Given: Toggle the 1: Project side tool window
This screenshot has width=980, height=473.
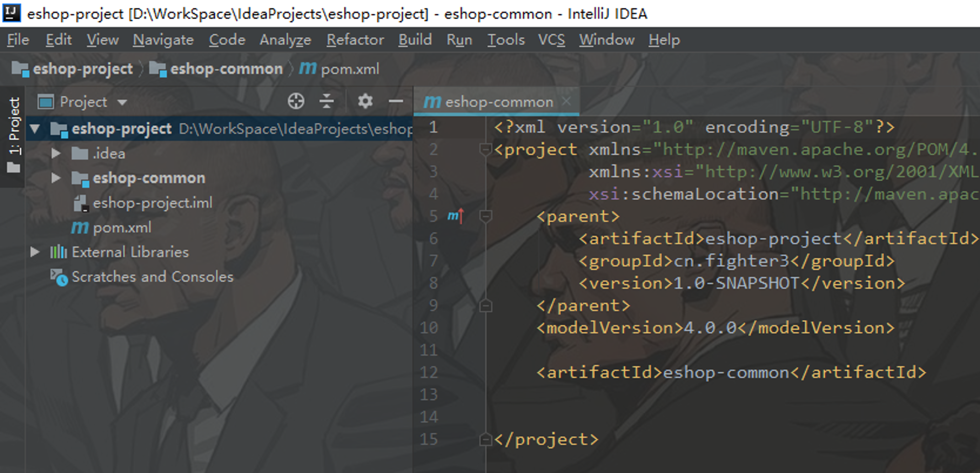Looking at the screenshot, I should pyautogui.click(x=14, y=135).
